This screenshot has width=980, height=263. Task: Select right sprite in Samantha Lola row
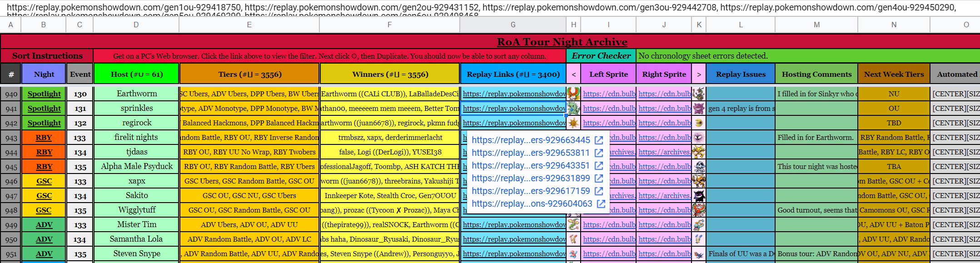[x=699, y=239]
